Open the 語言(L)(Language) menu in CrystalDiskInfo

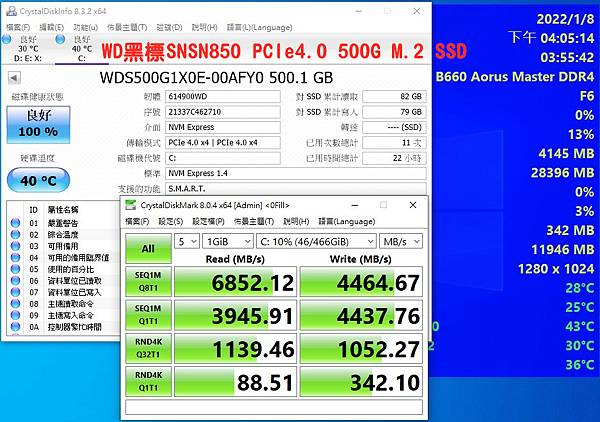(259, 27)
